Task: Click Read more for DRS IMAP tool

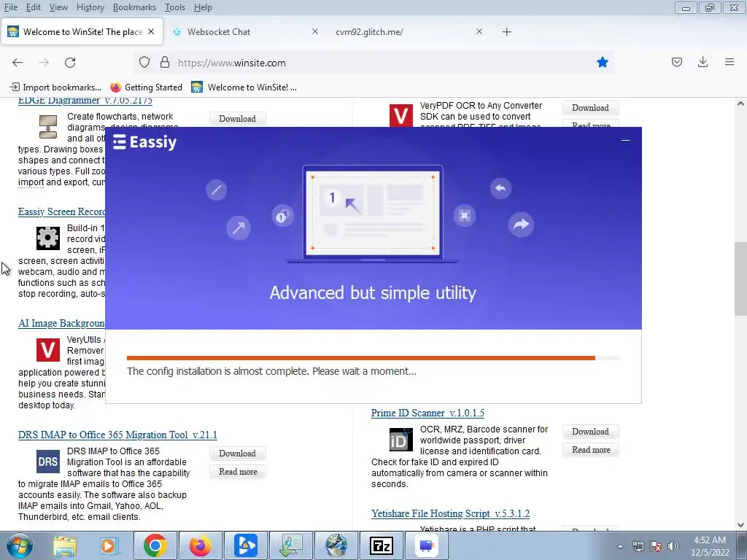Action: tap(238, 472)
